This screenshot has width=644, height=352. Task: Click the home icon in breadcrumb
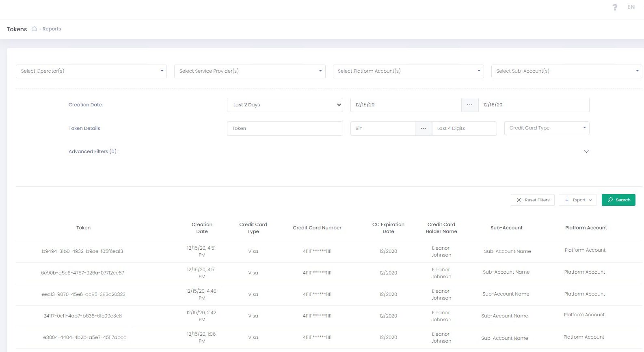(x=35, y=29)
